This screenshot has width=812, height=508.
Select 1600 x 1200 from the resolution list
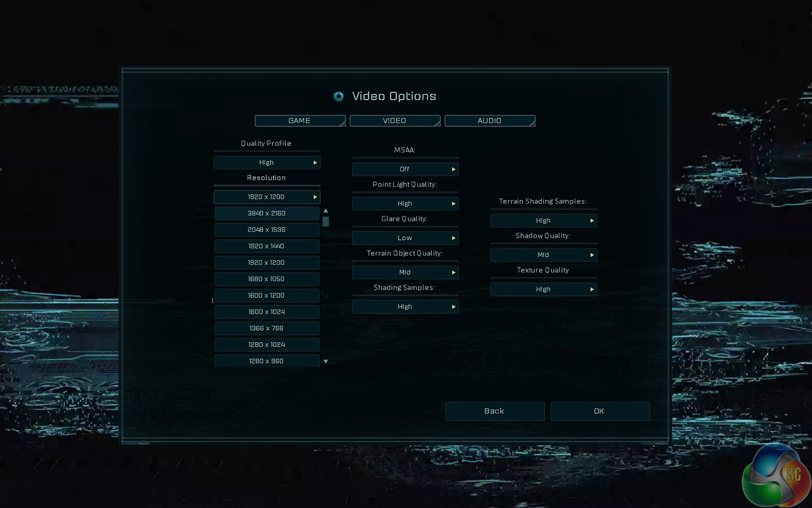tap(267, 295)
